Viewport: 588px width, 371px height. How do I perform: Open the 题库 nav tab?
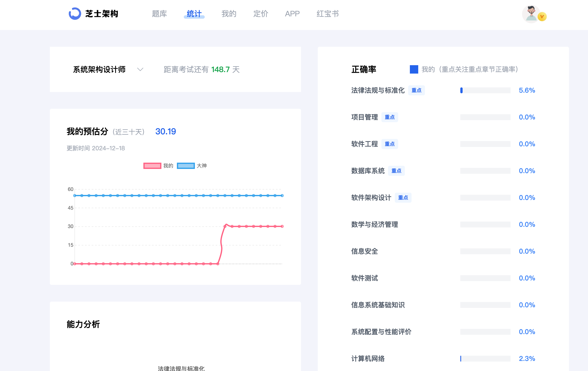click(x=159, y=14)
